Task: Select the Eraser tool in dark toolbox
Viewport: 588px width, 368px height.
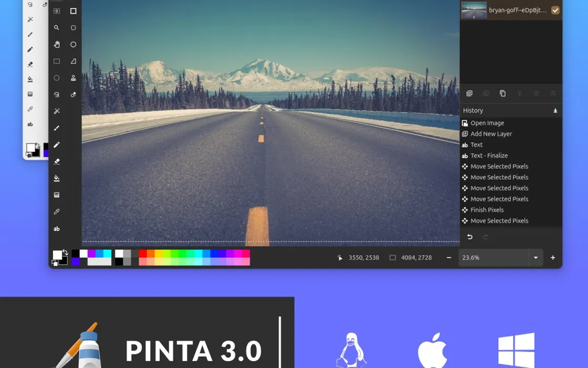Action: tap(57, 161)
